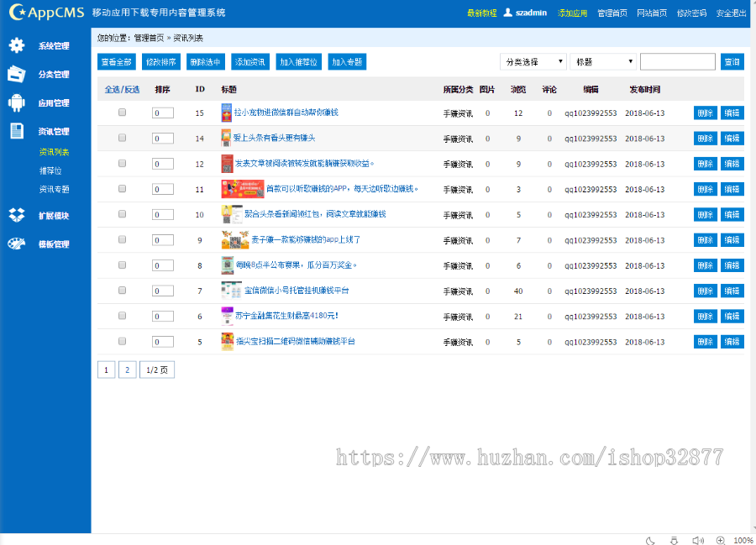Click the 加入推荐位 button
This screenshot has width=756, height=545.
[x=298, y=61]
